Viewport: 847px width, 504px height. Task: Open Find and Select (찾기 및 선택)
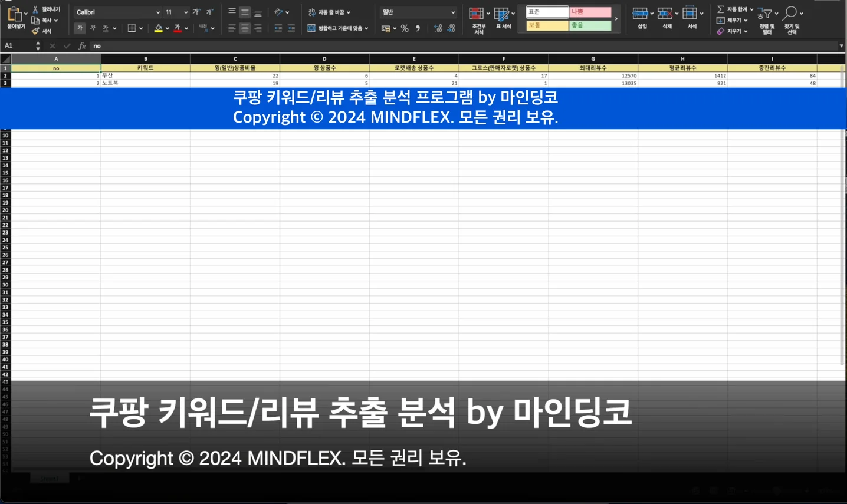coord(792,20)
